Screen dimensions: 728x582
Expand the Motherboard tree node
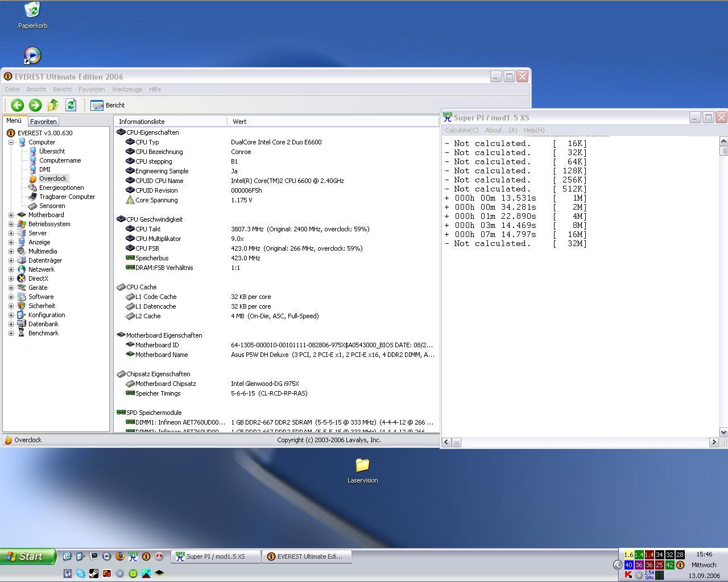tap(11, 215)
